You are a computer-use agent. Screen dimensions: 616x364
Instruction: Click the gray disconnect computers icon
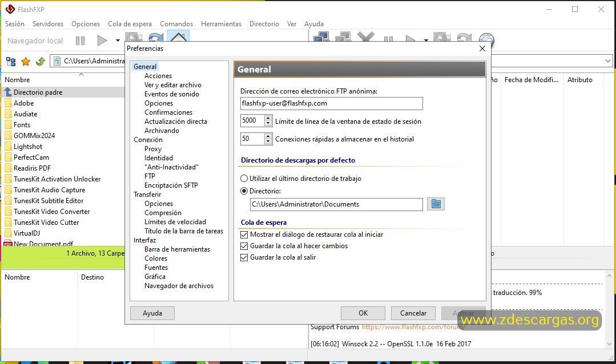[x=343, y=37]
